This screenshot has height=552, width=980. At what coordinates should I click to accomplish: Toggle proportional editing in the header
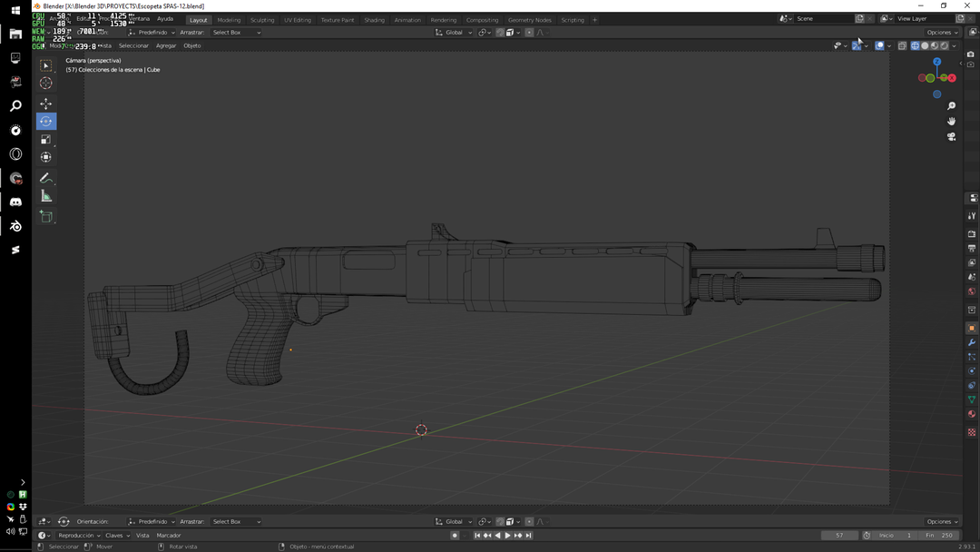[x=530, y=32]
